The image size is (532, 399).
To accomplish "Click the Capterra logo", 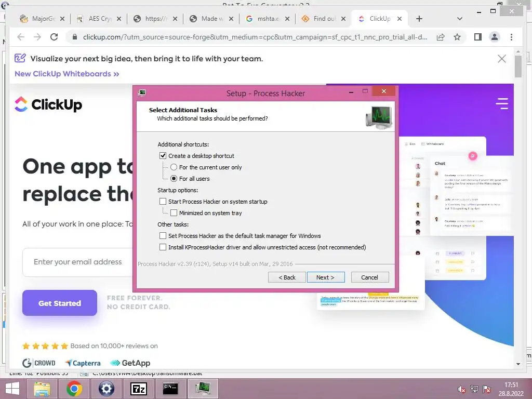I will (x=83, y=363).
